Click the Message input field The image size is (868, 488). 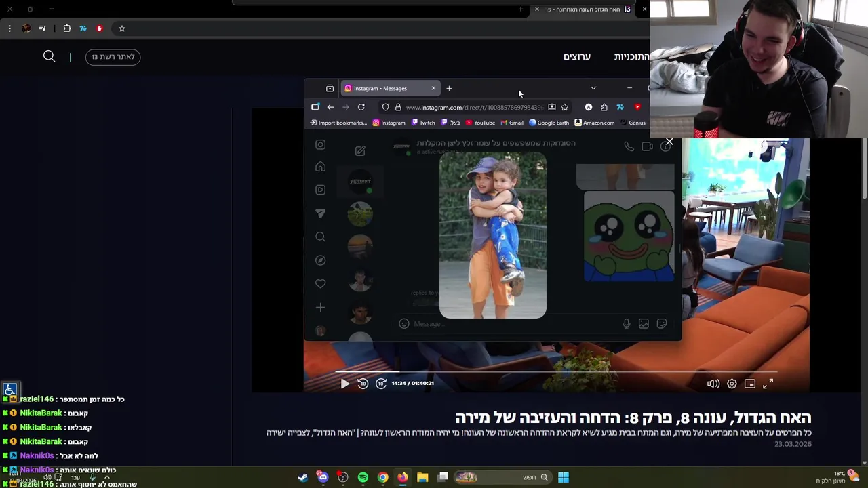tap(515, 324)
